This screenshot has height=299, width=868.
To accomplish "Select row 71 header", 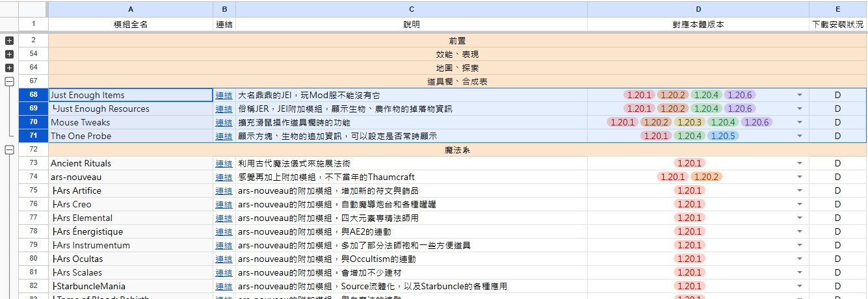I will pyautogui.click(x=33, y=136).
